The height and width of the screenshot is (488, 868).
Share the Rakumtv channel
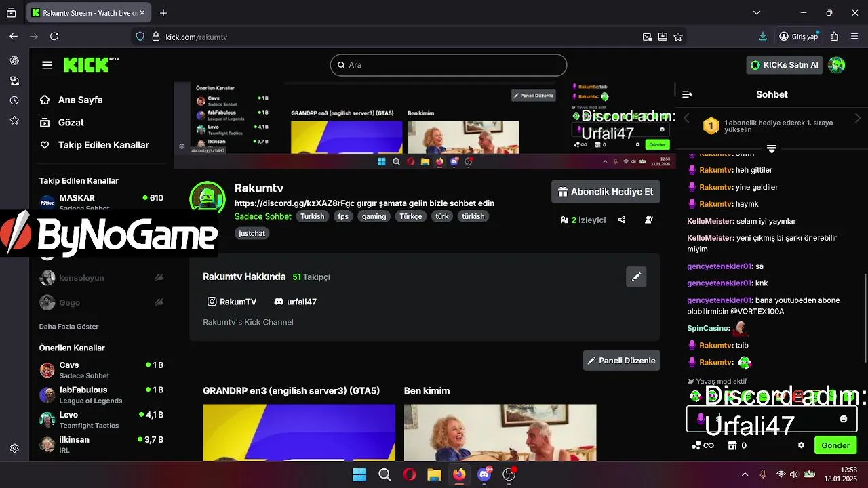pos(622,220)
